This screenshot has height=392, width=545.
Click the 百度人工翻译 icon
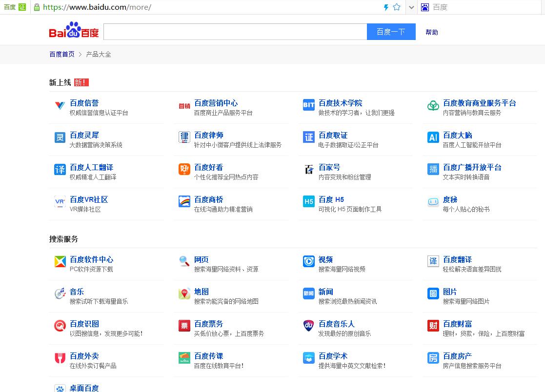[x=60, y=170]
